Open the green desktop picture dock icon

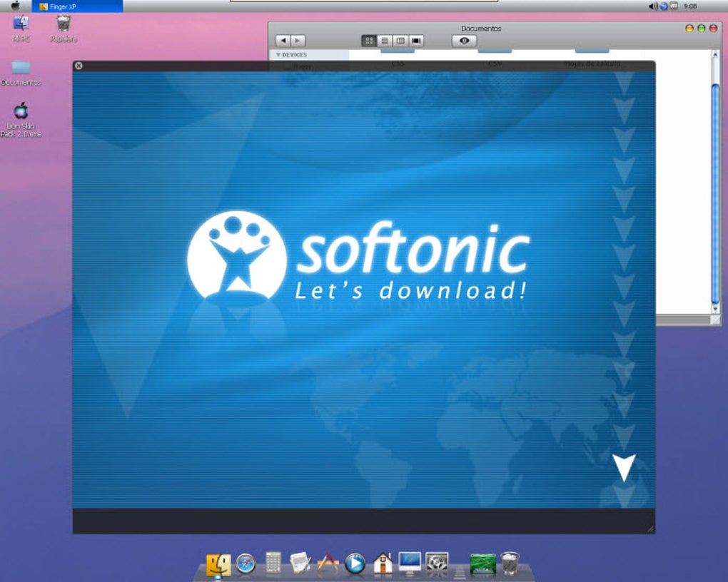click(483, 564)
